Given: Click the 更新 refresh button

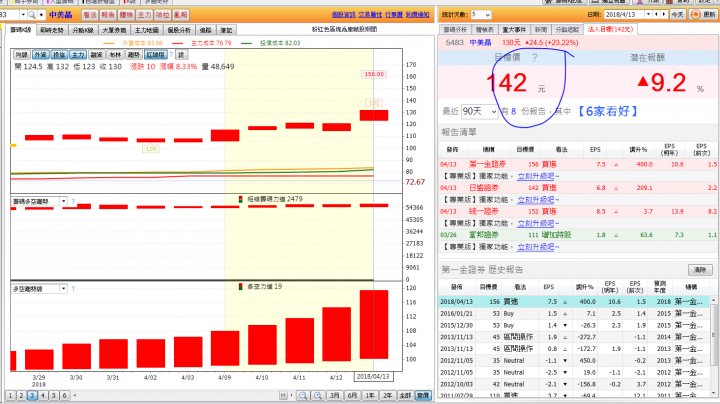Looking at the screenshot, I should [x=703, y=15].
